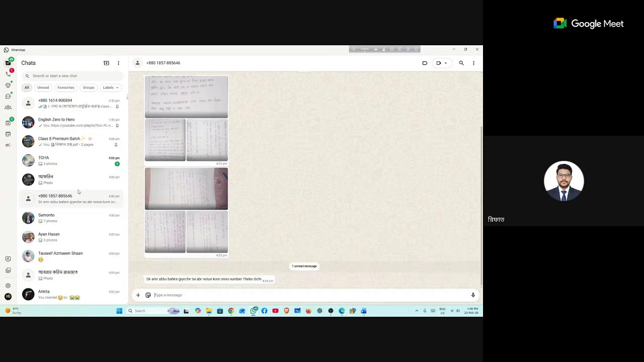644x362 pixels.
Task: Open the Communities icon in sidebar
Action: click(x=8, y=107)
